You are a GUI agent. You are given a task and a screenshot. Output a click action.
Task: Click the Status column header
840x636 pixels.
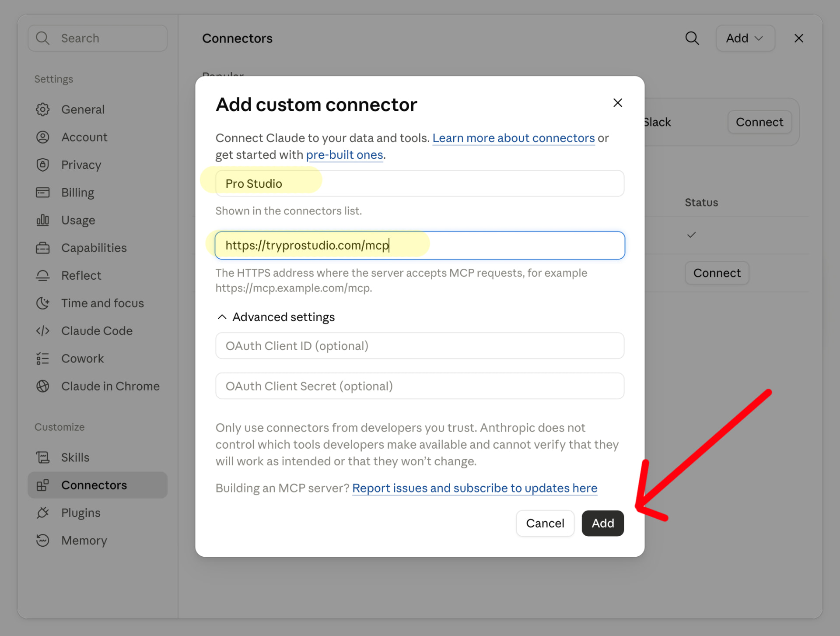701,202
